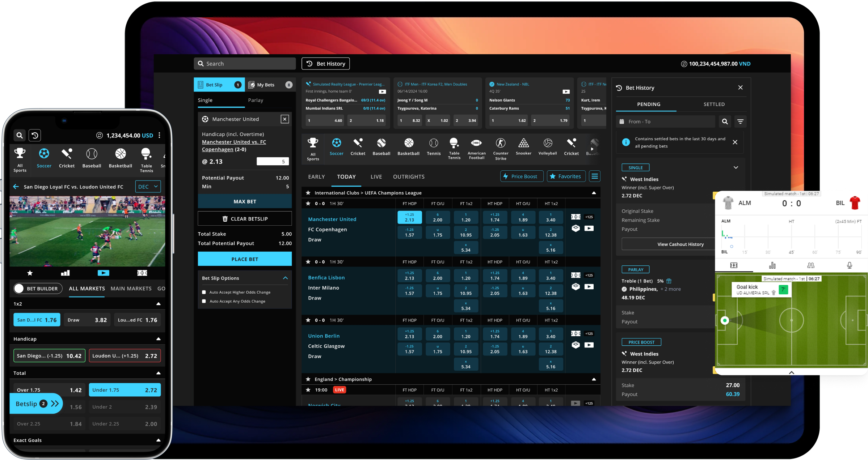
Task: Select the Volleyball sport category
Action: pyautogui.click(x=547, y=147)
